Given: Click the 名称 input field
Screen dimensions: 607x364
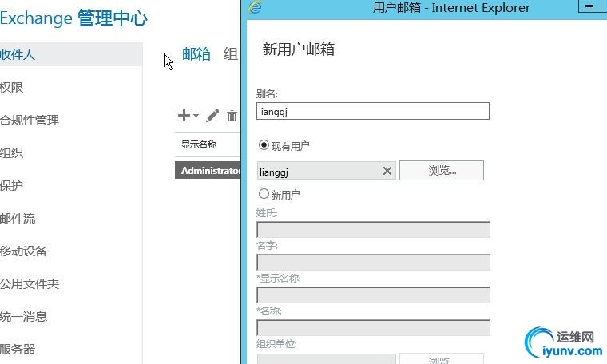Looking at the screenshot, I should (x=373, y=327).
